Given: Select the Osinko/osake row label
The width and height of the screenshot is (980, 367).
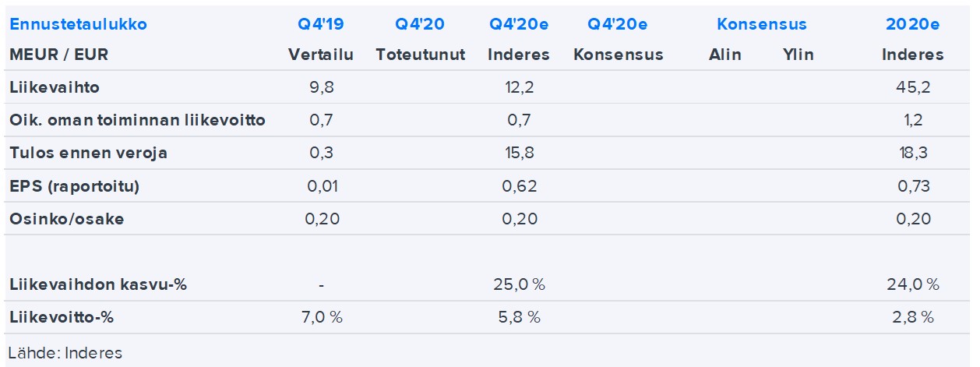Looking at the screenshot, I should [x=66, y=219].
